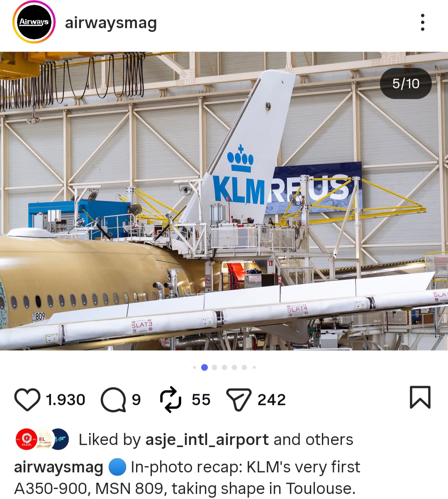448x499 pixels.
Task: Like the post with the heart icon
Action: (27, 399)
